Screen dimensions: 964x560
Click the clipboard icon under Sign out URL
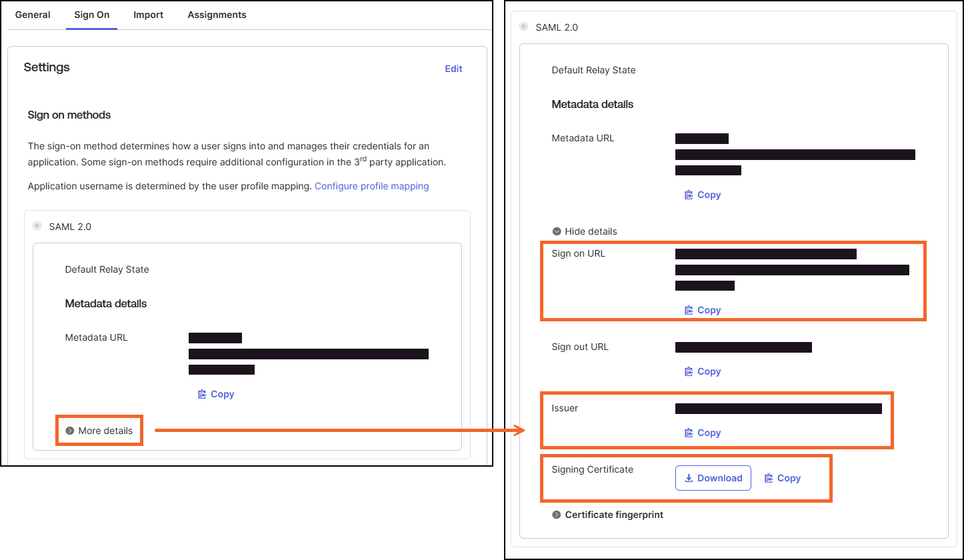[689, 371]
